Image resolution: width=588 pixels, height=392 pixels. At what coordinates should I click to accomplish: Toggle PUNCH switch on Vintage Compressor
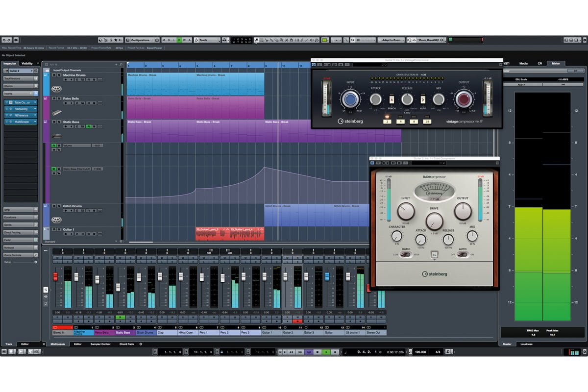point(392,100)
